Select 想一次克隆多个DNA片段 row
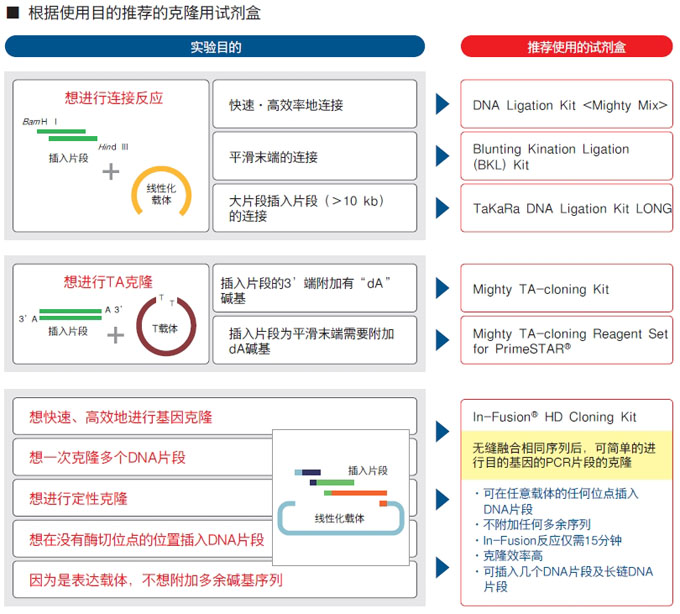This screenshot has height=614, width=680. tap(140, 457)
